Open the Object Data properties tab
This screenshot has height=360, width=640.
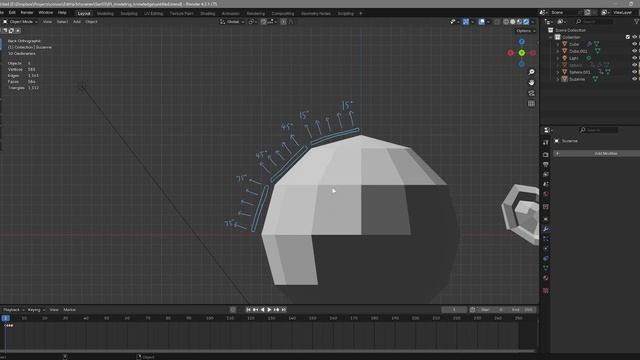click(x=546, y=268)
